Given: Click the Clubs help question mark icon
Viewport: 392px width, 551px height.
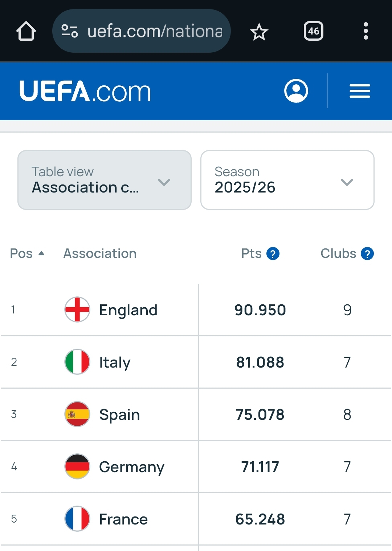Looking at the screenshot, I should click(x=367, y=254).
